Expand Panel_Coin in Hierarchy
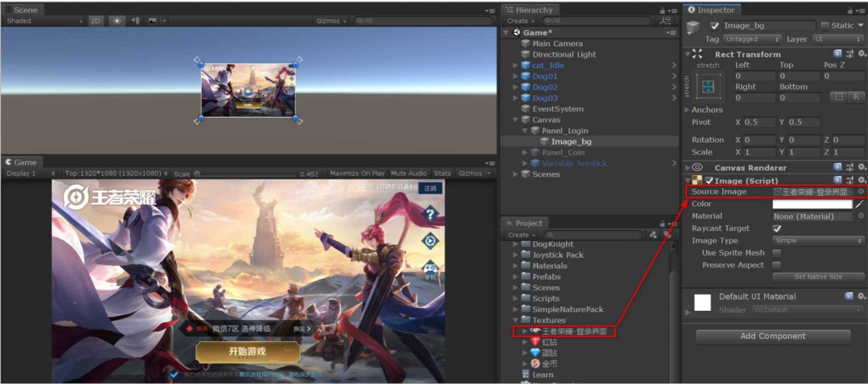Screen dimensions: 868x384 (x=524, y=152)
